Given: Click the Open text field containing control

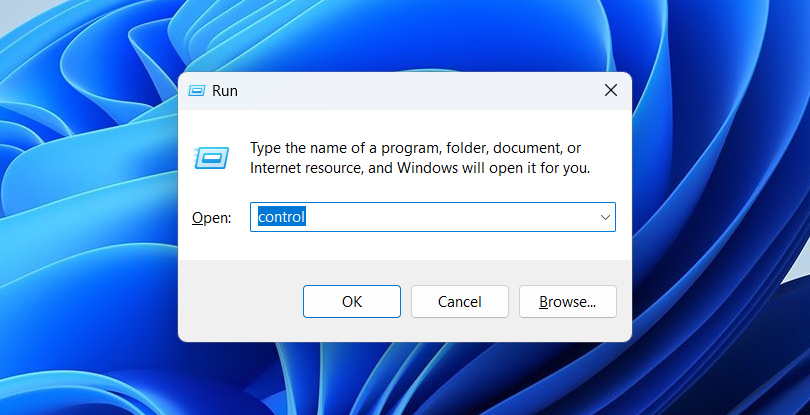Looking at the screenshot, I should tap(433, 217).
